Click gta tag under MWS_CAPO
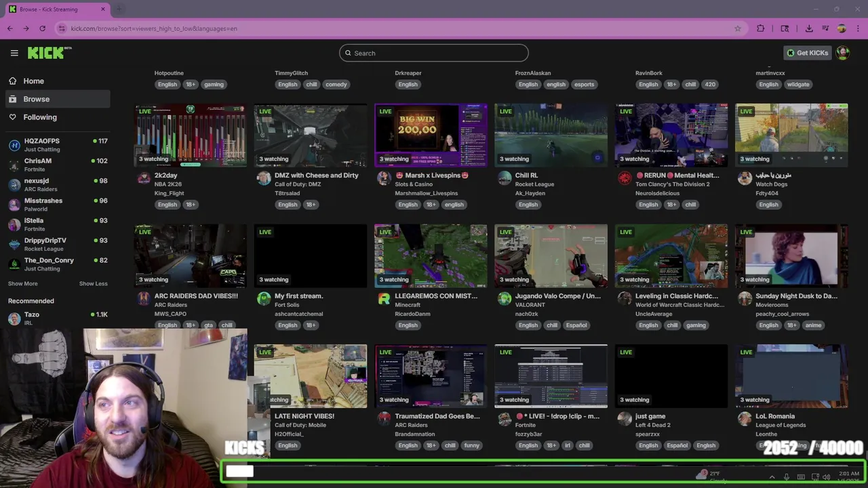Screen dimensions: 868x488 pyautogui.click(x=208, y=325)
